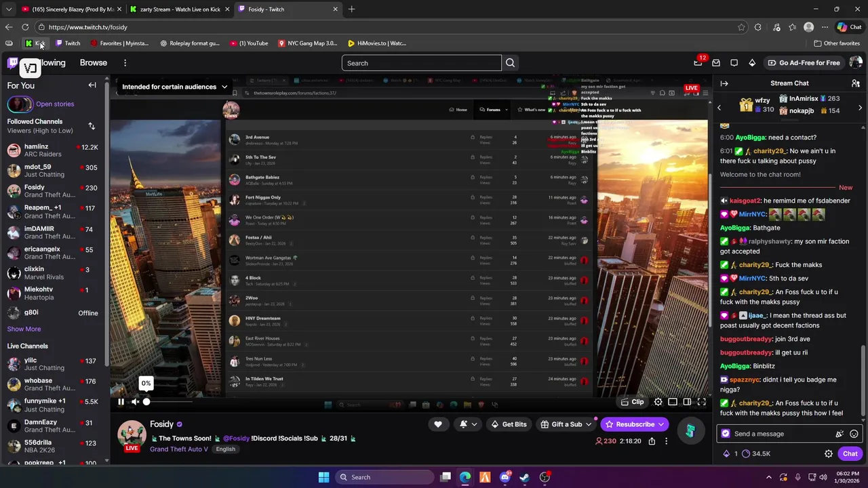Image resolution: width=868 pixels, height=488 pixels.
Task: Click the purple Chat send button
Action: point(850,454)
